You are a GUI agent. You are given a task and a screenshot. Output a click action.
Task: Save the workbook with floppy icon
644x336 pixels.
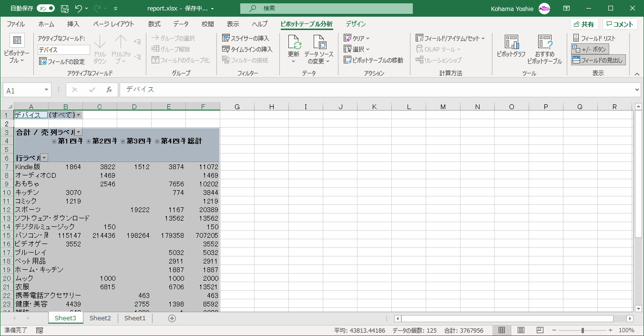(x=65, y=9)
